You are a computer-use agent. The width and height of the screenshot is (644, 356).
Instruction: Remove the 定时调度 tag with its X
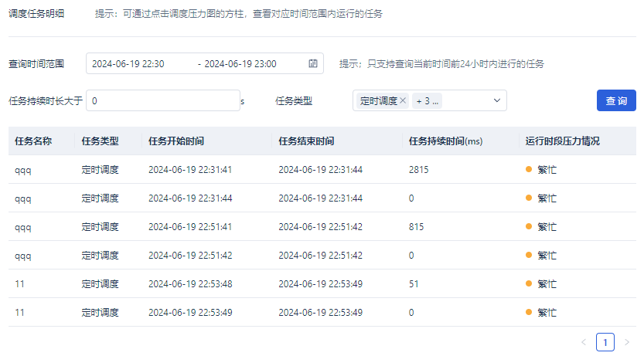(404, 101)
